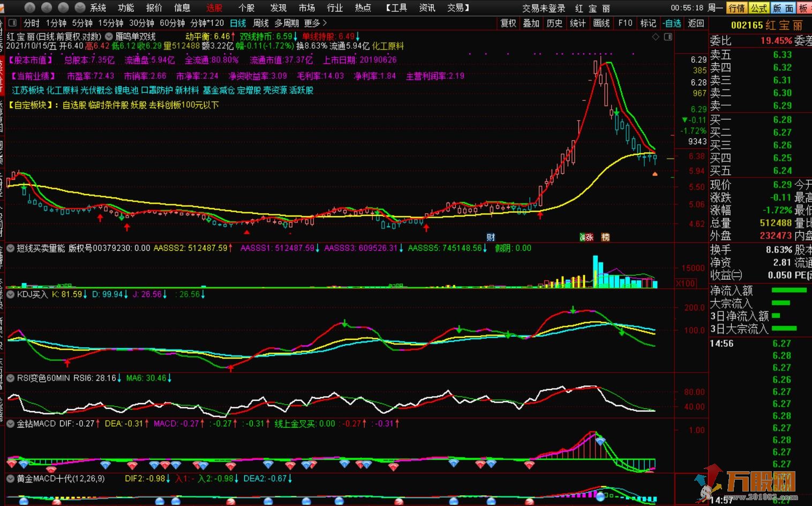
Task: Open the 选股 menu
Action: (214, 8)
